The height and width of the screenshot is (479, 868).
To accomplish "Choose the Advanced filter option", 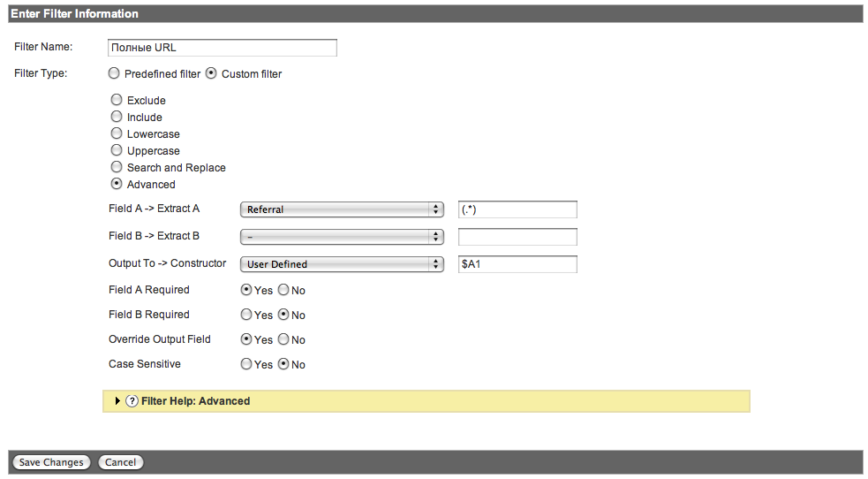I will pos(117,183).
